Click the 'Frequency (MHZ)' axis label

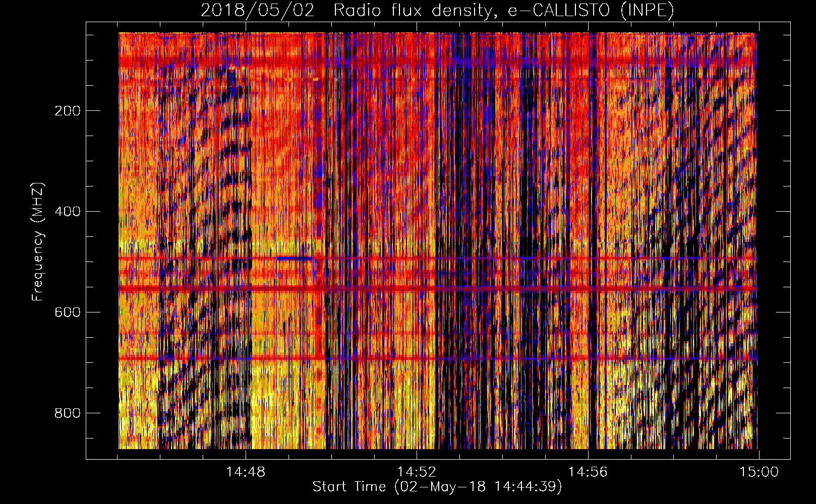[38, 241]
